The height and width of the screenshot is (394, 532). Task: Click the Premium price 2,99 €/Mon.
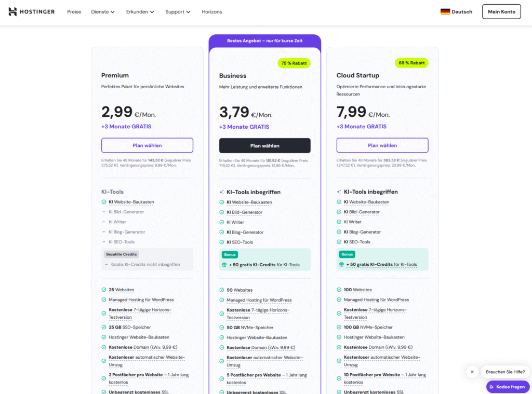(x=129, y=112)
